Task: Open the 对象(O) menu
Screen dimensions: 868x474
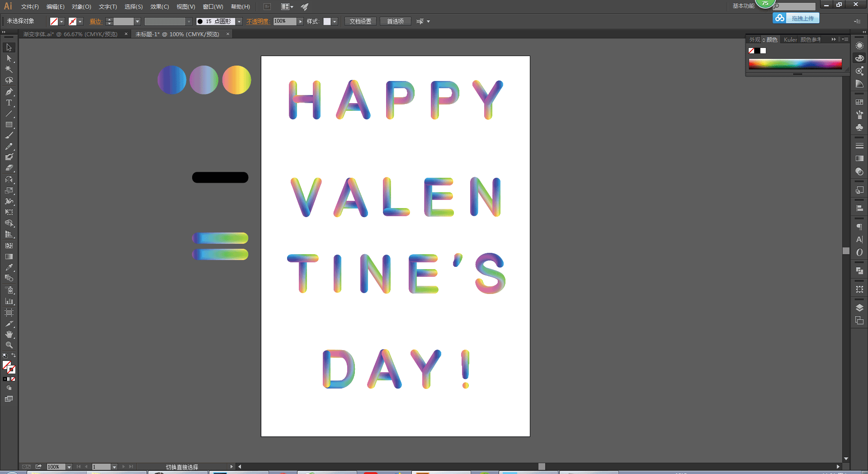Action: click(81, 7)
